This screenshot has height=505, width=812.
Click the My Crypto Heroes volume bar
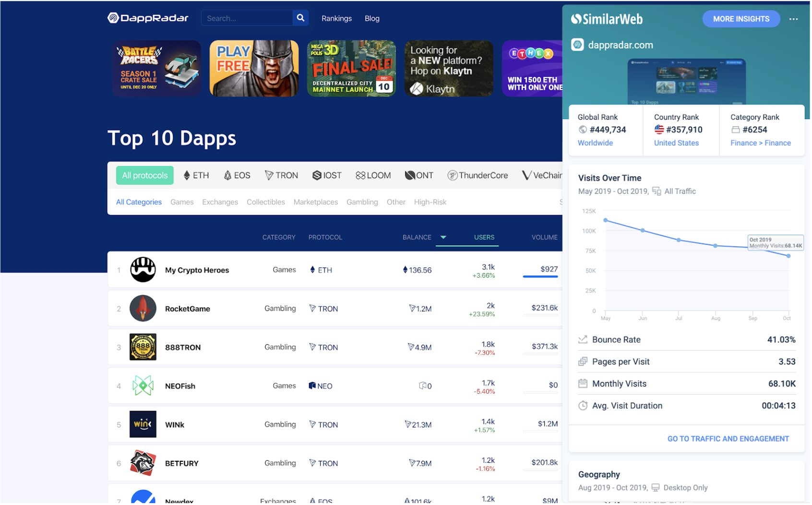click(540, 277)
